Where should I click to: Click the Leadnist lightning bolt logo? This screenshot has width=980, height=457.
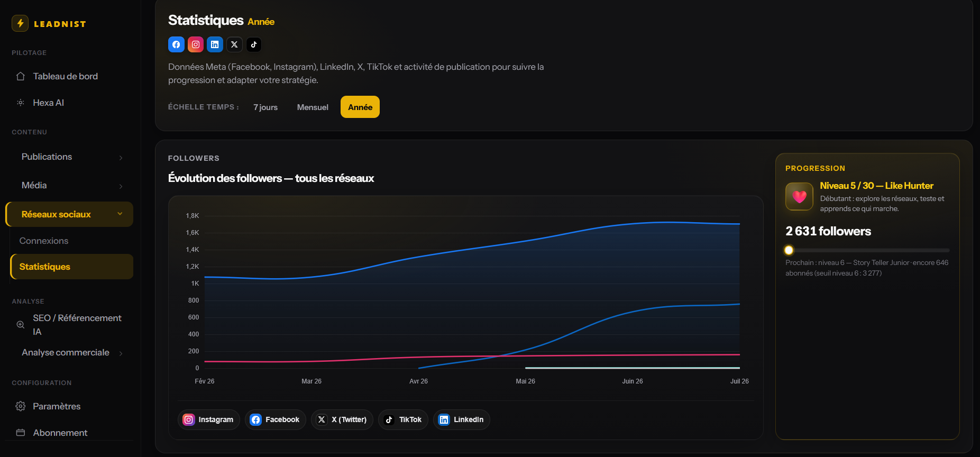20,23
